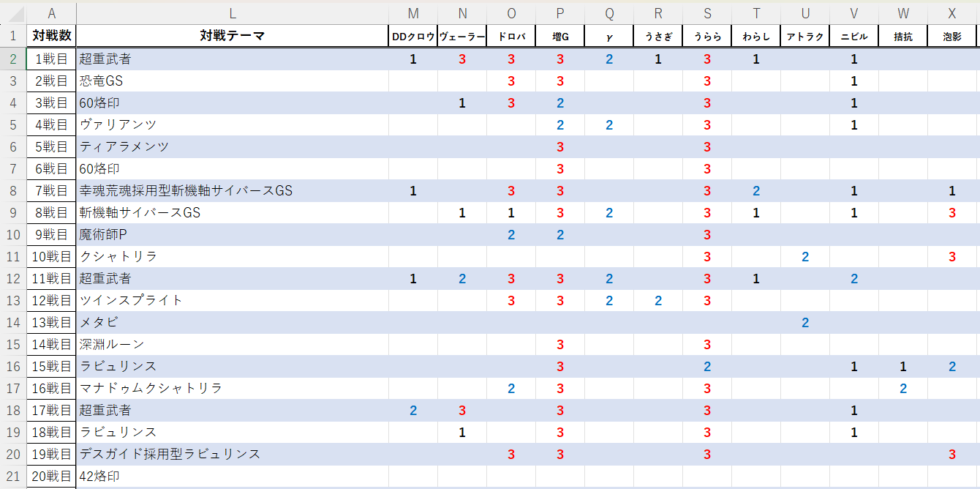The height and width of the screenshot is (489, 980).
Task: Select 拮抗 value 2 in マナドゥムクシャトリラ row
Action: click(x=903, y=388)
